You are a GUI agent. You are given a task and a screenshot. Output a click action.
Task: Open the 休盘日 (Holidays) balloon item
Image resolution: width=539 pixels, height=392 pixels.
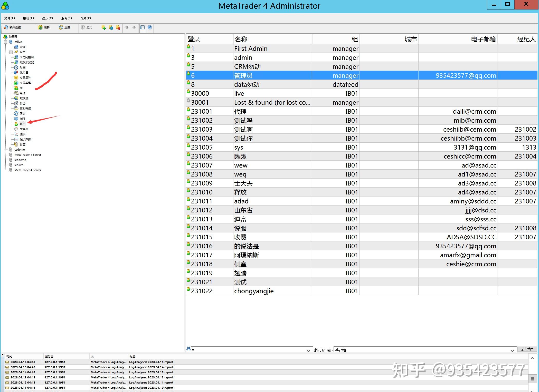pyautogui.click(x=24, y=73)
